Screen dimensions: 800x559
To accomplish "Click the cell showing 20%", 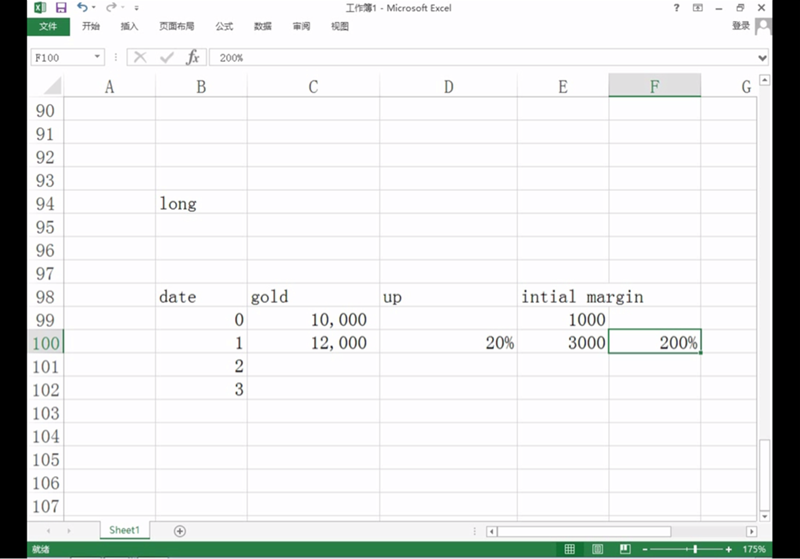I will 448,343.
